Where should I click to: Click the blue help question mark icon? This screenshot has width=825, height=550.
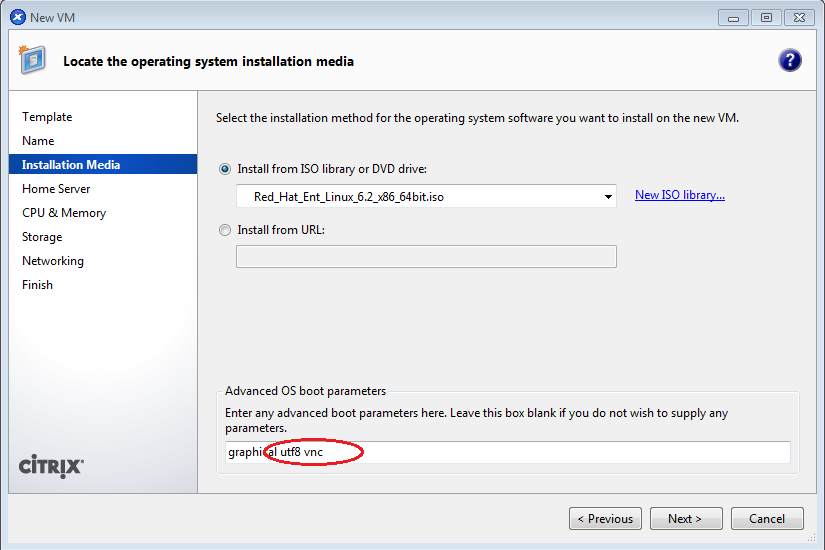[789, 60]
